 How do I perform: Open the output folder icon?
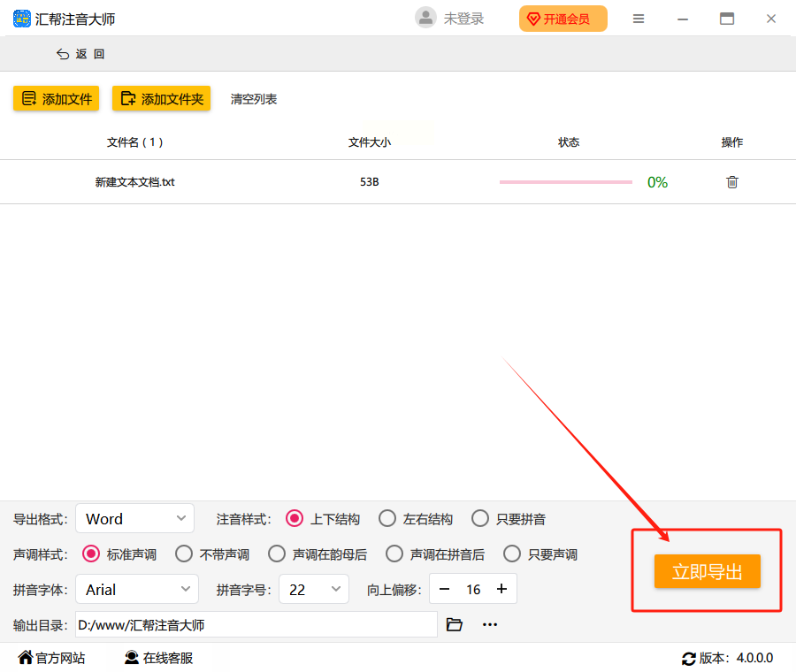[x=455, y=624]
